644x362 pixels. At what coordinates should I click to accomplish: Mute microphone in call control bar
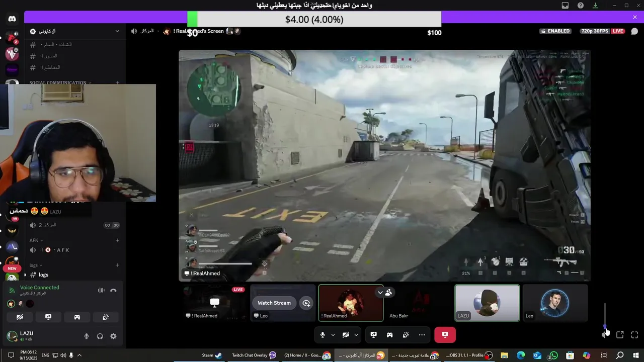pos(323,335)
